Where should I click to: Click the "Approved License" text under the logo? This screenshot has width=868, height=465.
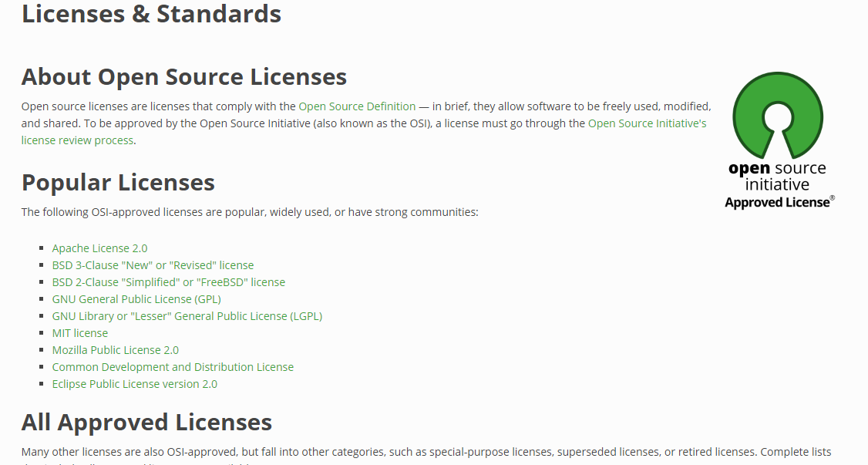pos(779,202)
